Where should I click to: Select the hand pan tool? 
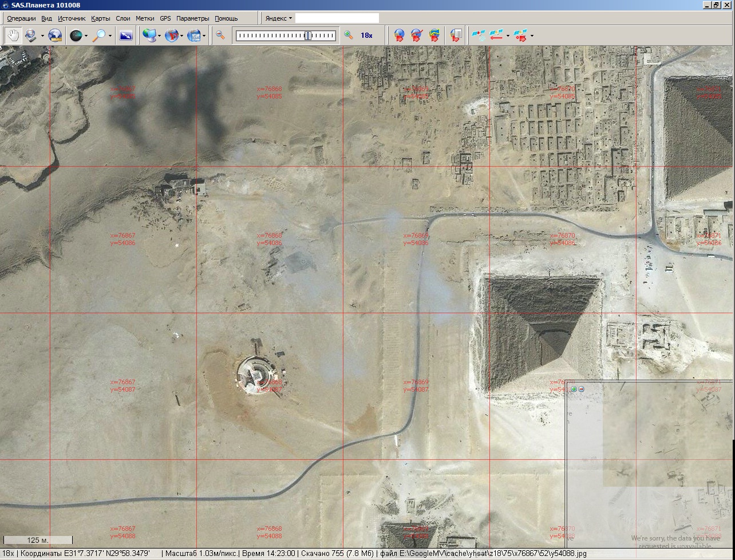pos(13,36)
